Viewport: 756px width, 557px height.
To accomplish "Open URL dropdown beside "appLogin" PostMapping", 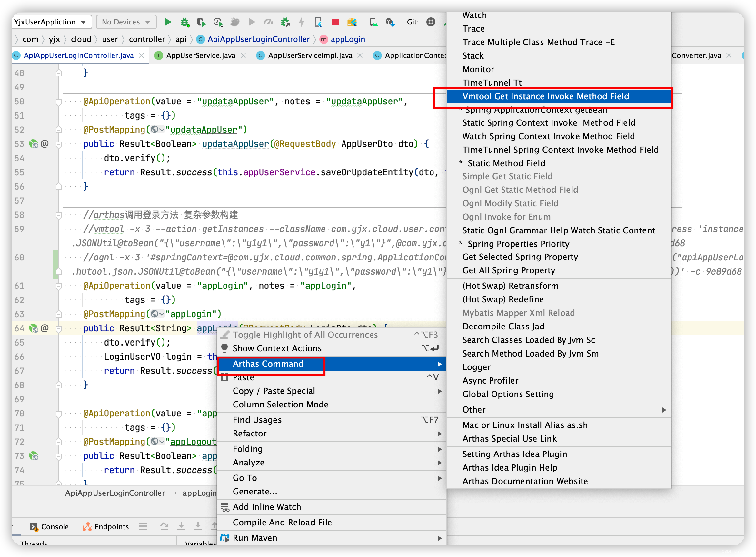I will (157, 314).
